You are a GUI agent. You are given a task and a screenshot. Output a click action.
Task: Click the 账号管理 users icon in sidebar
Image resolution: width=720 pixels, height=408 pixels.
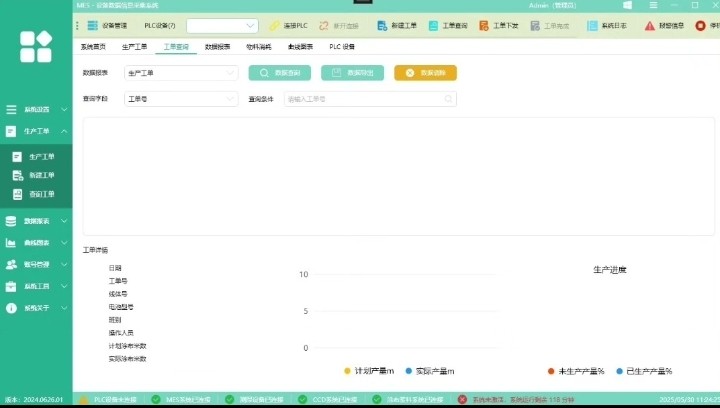11,264
